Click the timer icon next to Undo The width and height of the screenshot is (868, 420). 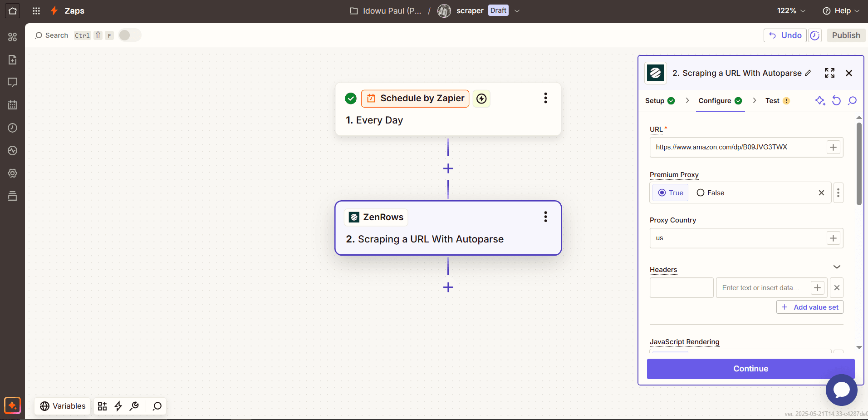pyautogui.click(x=815, y=35)
